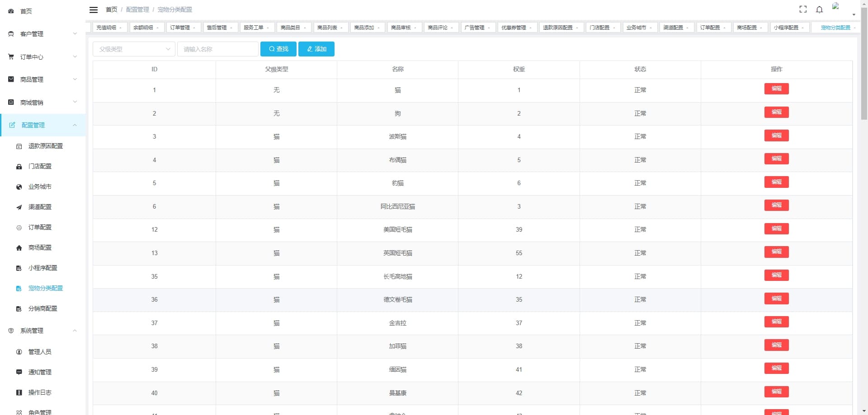Image resolution: width=868 pixels, height=415 pixels.
Task: Click the 管理人员 user icon
Action: pyautogui.click(x=19, y=352)
